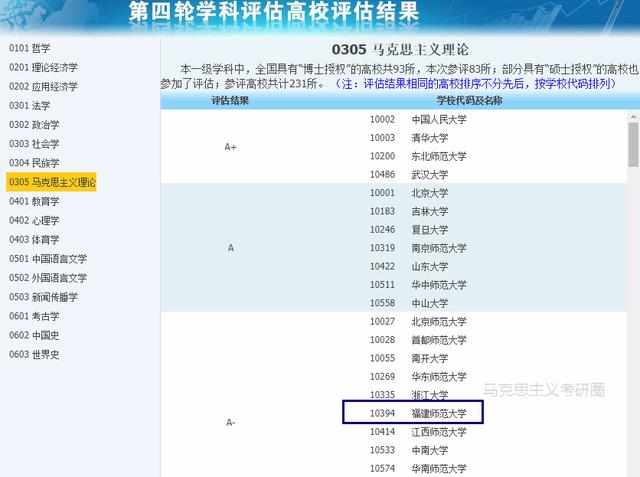Click the 第四轮学科评估高校评估结果 banner title
Viewport: 640px width, 477px height.
(x=274, y=11)
